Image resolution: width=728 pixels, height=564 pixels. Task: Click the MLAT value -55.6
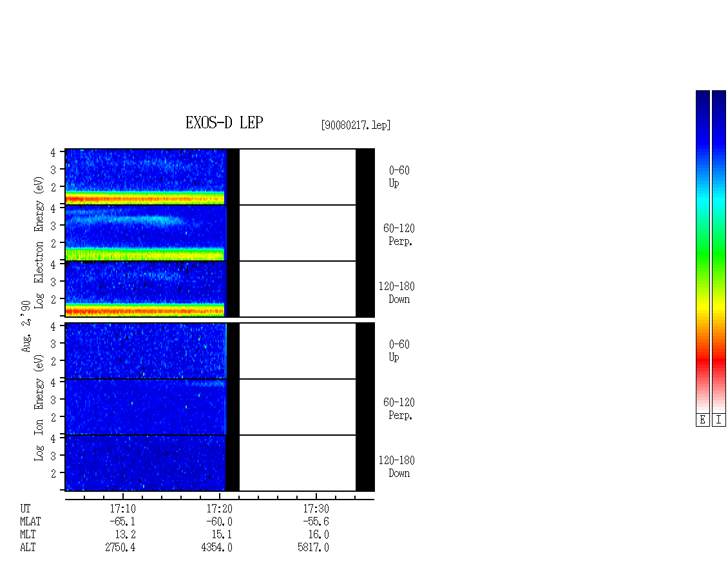[316, 521]
